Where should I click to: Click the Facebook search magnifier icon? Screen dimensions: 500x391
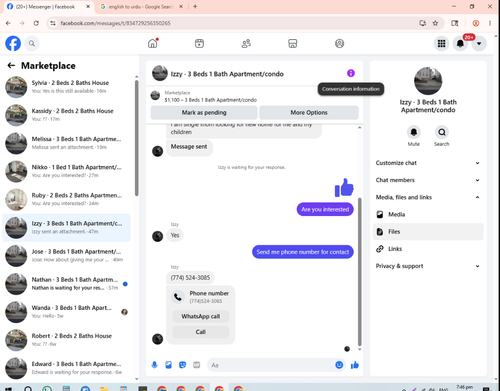32,43
